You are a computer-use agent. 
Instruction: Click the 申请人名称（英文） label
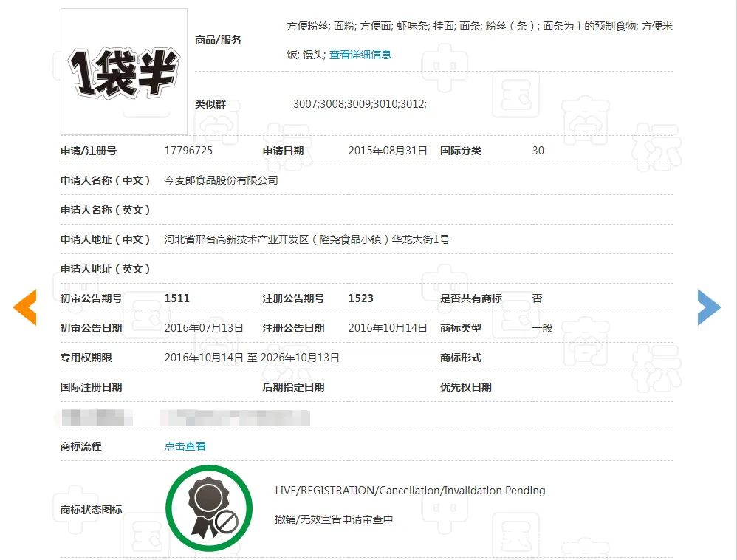106,210
